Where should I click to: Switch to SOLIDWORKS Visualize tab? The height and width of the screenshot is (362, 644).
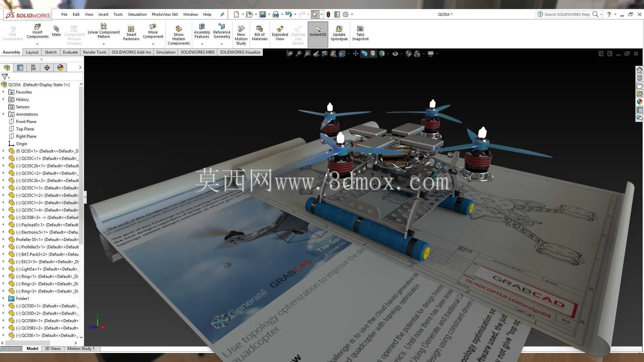240,52
